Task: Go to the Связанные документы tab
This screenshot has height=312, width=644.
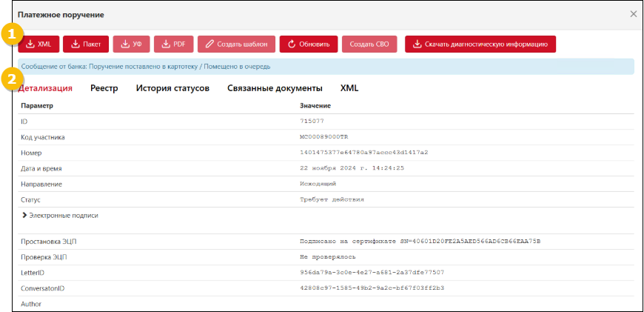Action: tap(275, 88)
